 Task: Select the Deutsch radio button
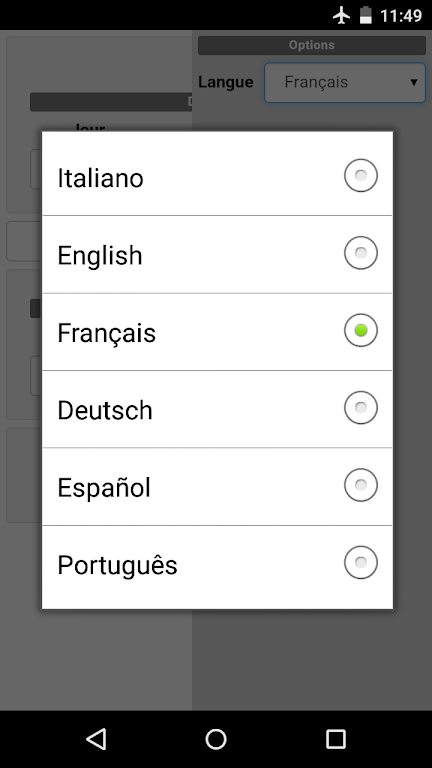pyautogui.click(x=361, y=408)
